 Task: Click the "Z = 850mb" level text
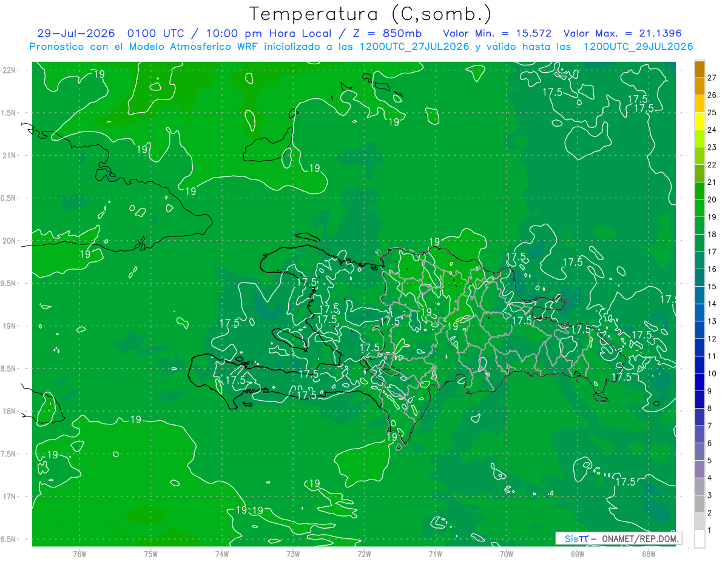[387, 33]
